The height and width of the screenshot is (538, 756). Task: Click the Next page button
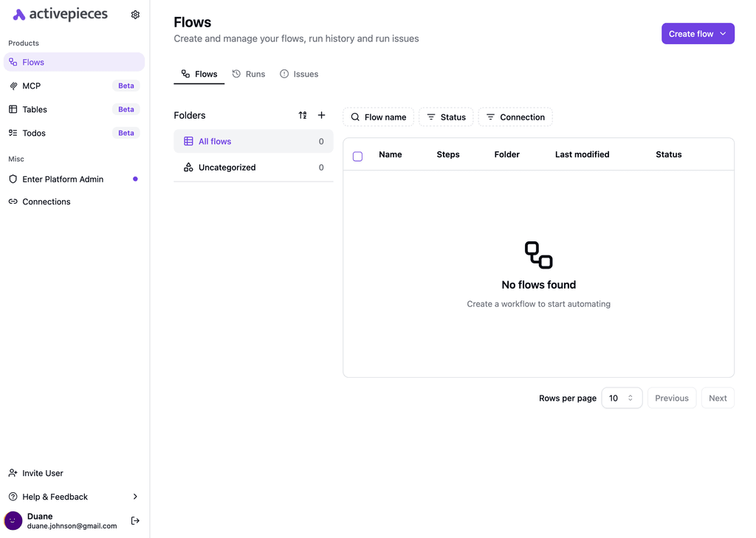pos(718,399)
